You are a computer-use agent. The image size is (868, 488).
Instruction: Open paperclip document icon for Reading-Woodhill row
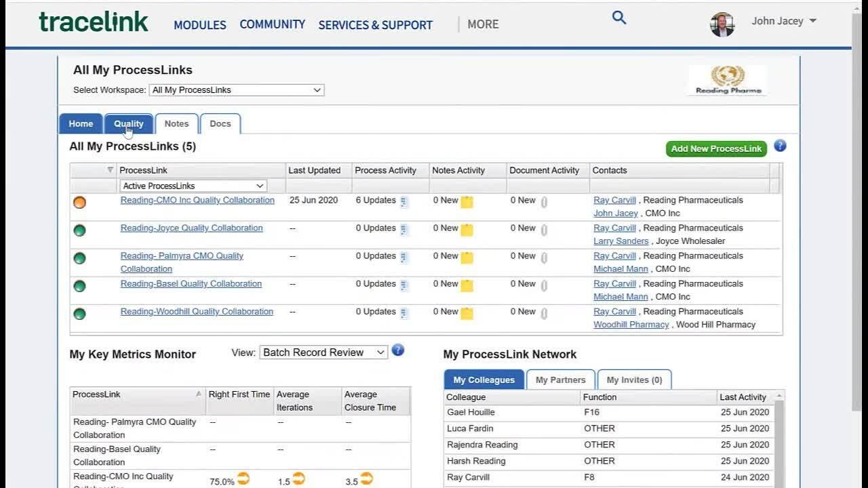tap(544, 313)
